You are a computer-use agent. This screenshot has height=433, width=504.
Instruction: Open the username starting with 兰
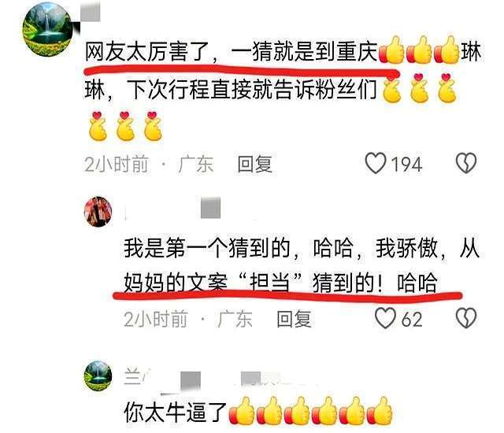coord(132,376)
